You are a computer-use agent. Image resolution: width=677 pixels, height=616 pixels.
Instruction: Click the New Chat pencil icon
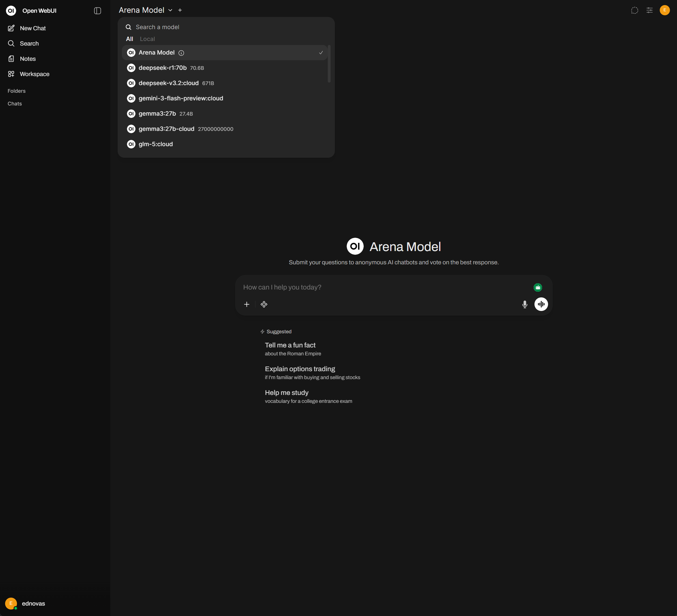coord(11,28)
